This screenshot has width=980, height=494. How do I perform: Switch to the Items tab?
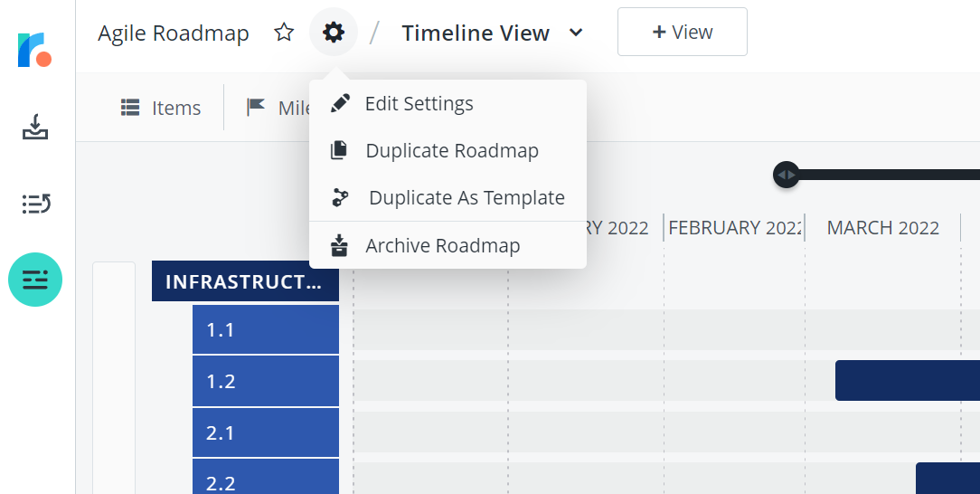(x=161, y=108)
